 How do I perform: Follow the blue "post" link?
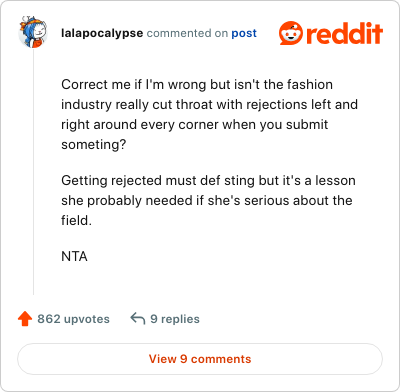244,33
